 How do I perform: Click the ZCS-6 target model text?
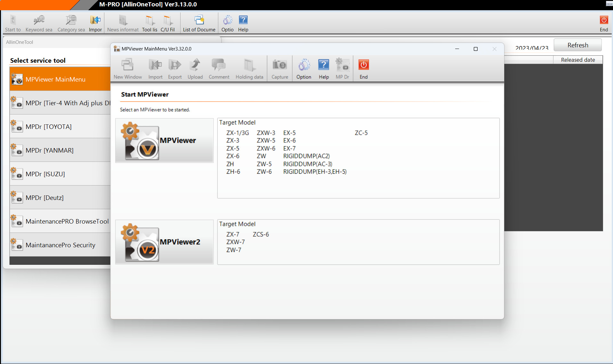pyautogui.click(x=261, y=234)
